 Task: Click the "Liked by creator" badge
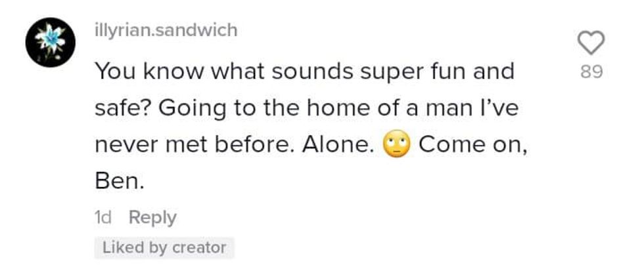pyautogui.click(x=165, y=248)
